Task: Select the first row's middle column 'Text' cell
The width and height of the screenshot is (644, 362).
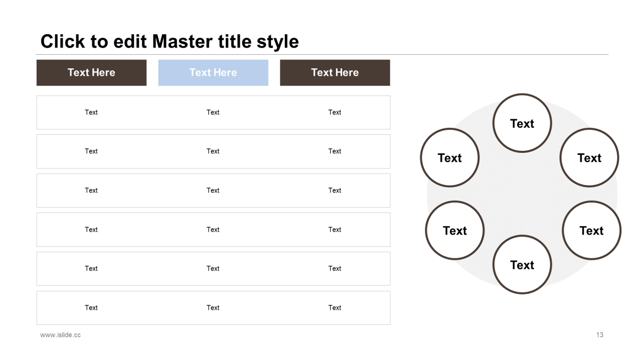Action: point(213,113)
